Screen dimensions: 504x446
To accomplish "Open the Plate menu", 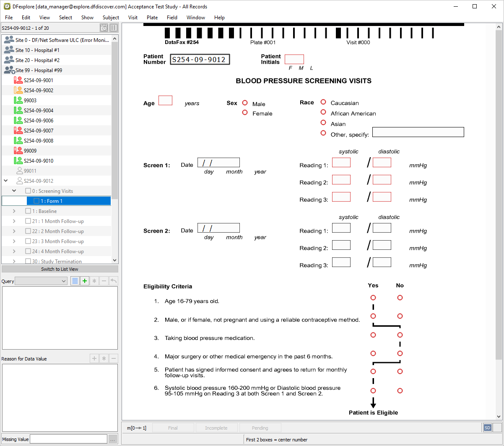I will click(152, 18).
